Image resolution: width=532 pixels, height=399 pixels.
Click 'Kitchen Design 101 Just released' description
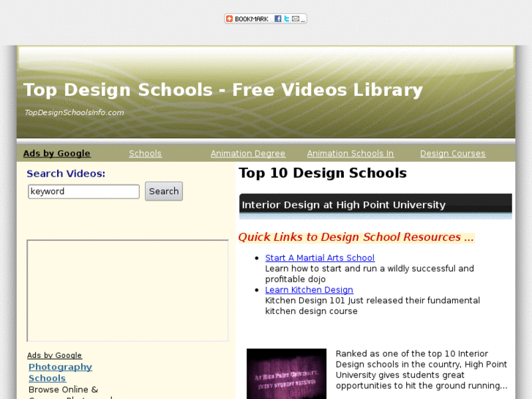pos(372,305)
